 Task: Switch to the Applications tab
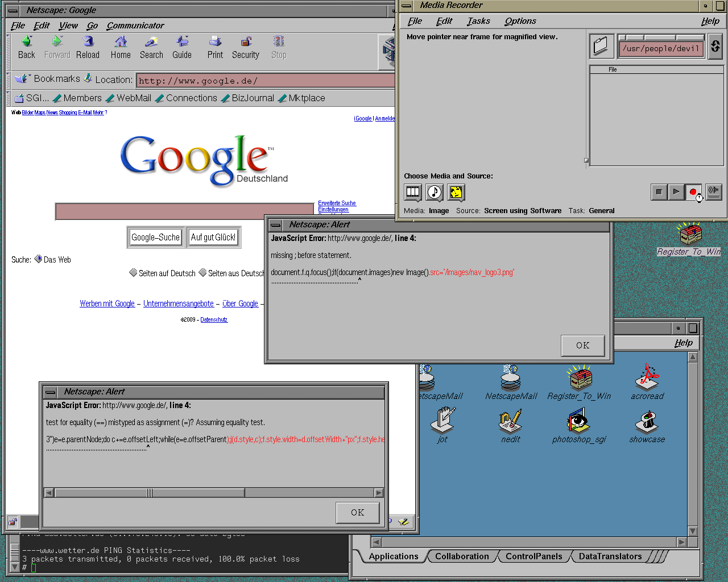394,556
